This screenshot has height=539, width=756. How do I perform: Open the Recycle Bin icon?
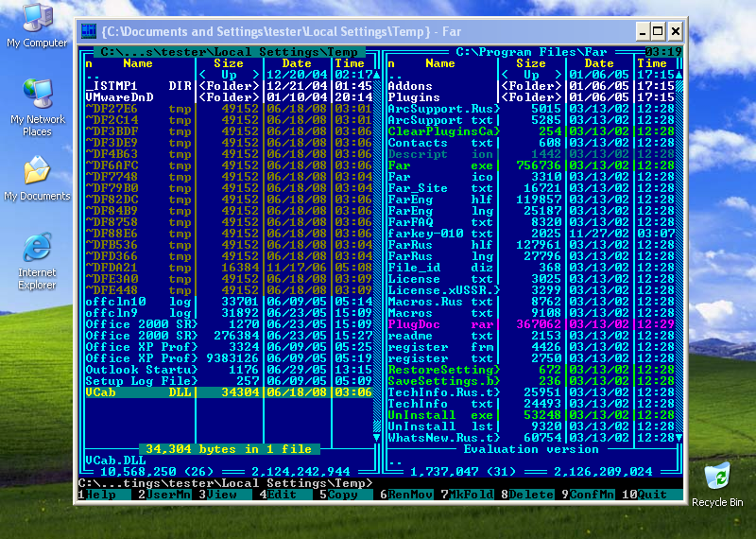[717, 484]
